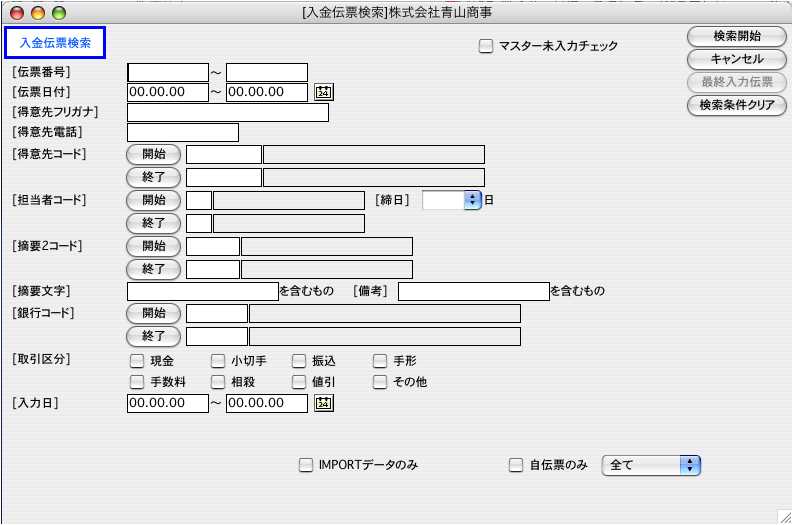Click 終了 button for 銀行コード

click(154, 336)
